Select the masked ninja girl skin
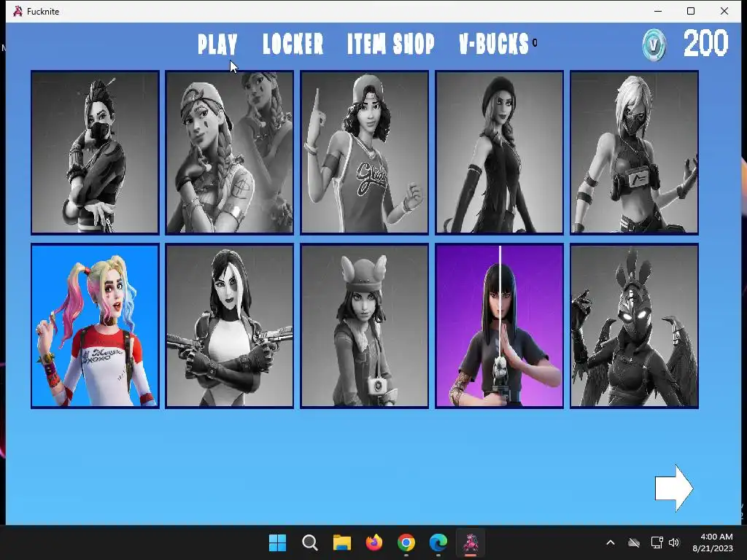Image resolution: width=747 pixels, height=560 pixels. (95, 152)
